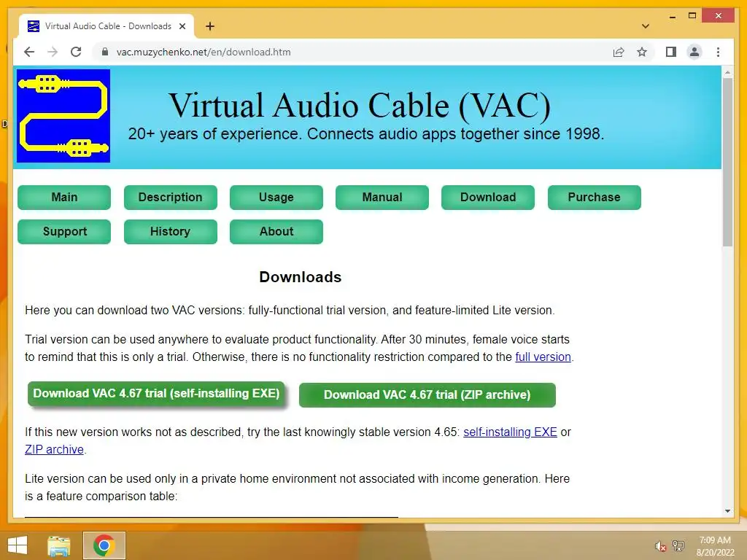Click the address bar URL
This screenshot has width=747, height=560.
click(x=204, y=52)
